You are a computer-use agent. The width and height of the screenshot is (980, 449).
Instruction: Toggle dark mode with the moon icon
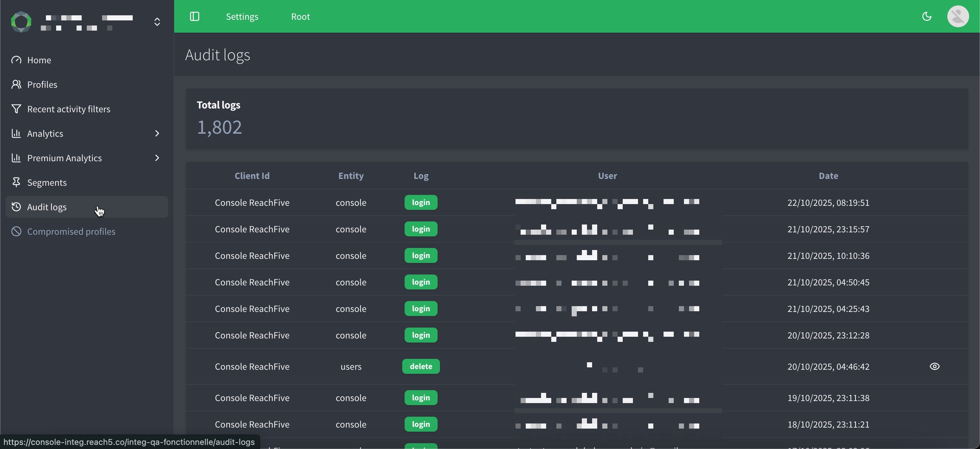[x=927, y=16]
